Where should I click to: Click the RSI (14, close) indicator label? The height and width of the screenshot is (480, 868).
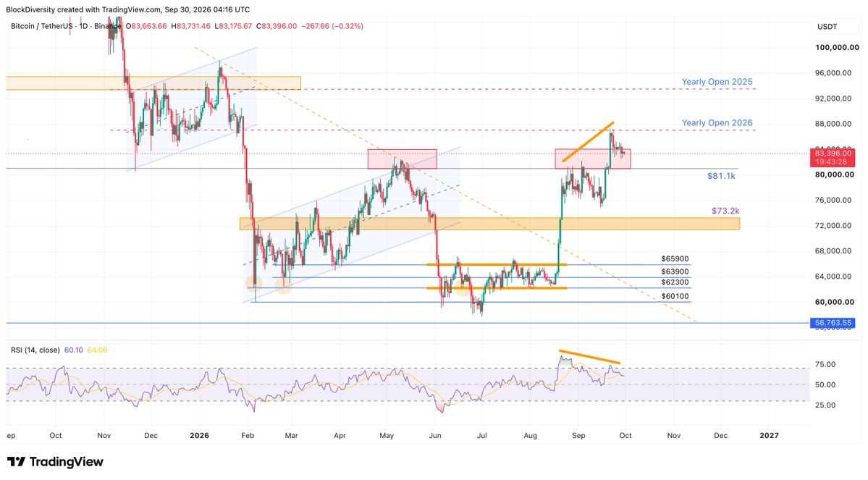35,350
